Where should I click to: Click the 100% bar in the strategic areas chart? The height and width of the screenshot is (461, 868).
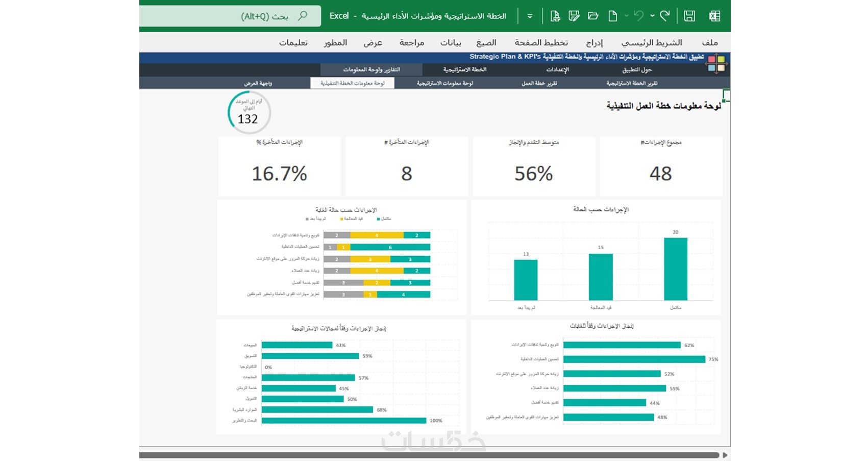[x=344, y=421]
